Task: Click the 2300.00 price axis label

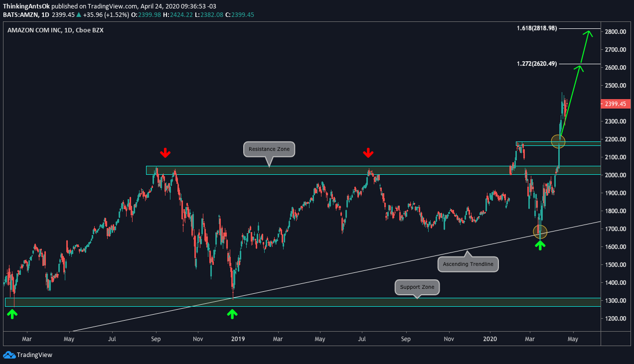Action: 616,121
